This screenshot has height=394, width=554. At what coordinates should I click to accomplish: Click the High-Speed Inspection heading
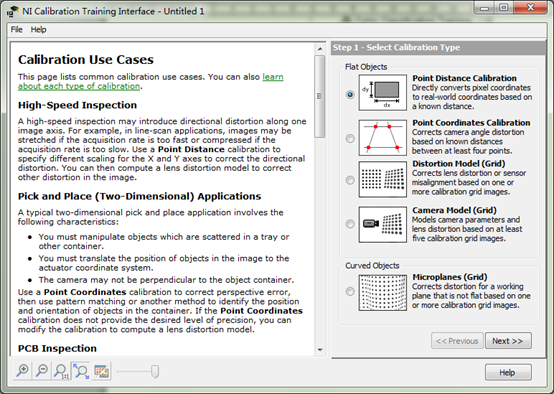pos(77,105)
